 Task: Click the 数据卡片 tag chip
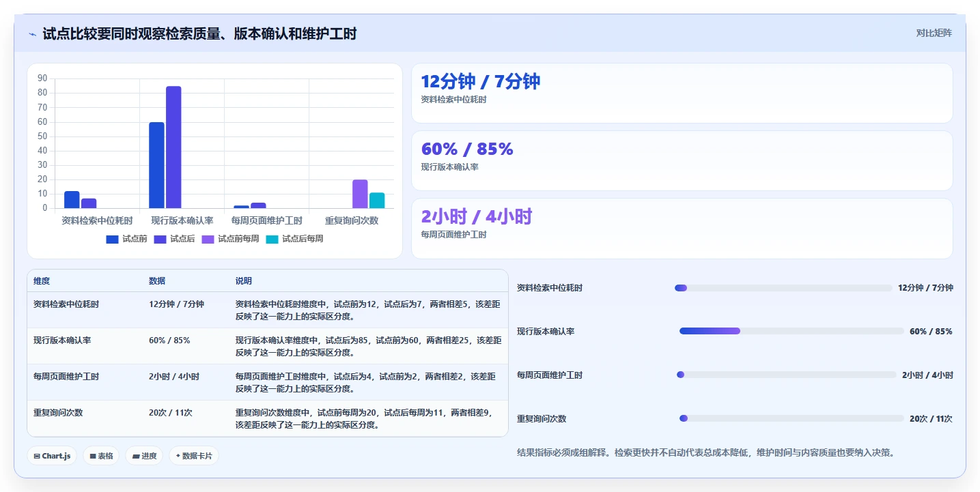pos(194,456)
